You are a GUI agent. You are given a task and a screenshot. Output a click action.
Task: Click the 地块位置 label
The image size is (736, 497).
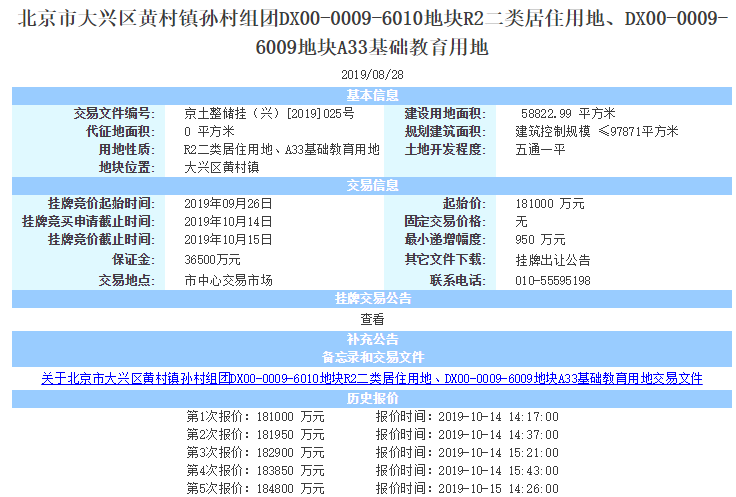126,168
